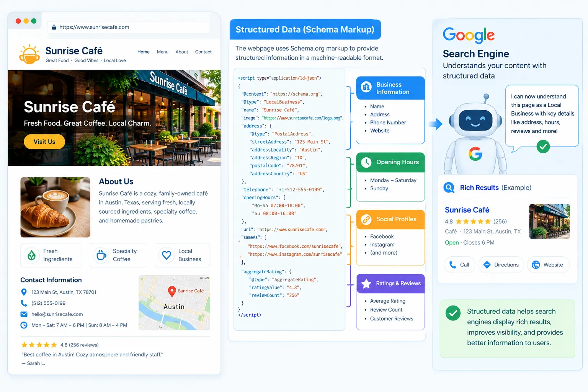Viewport: 588px width, 392px height.
Task: Click the Directions button in Rich Results
Action: click(501, 265)
